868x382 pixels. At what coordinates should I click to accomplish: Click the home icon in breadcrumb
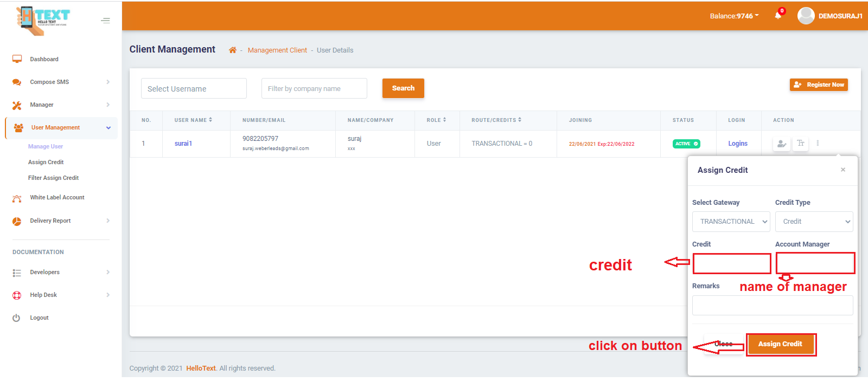(232, 50)
